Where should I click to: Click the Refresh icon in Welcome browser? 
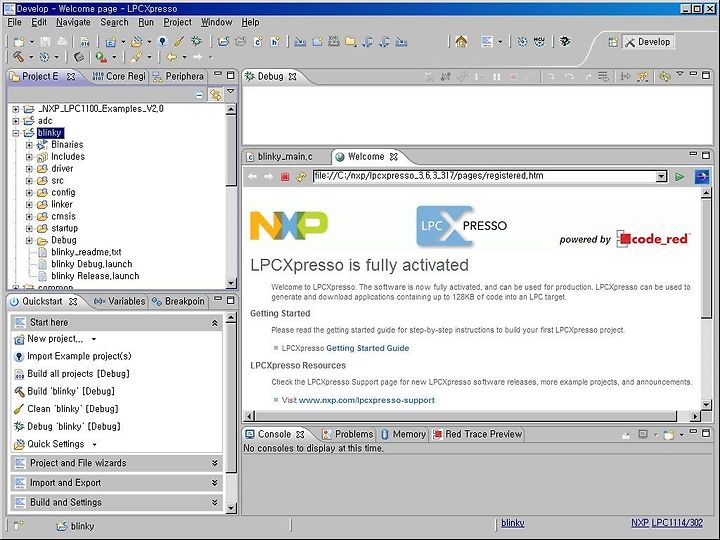pos(301,177)
